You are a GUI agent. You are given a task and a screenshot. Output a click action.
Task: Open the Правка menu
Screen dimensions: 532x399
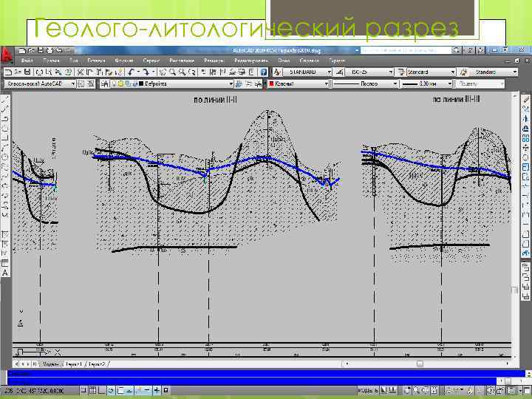click(x=51, y=61)
